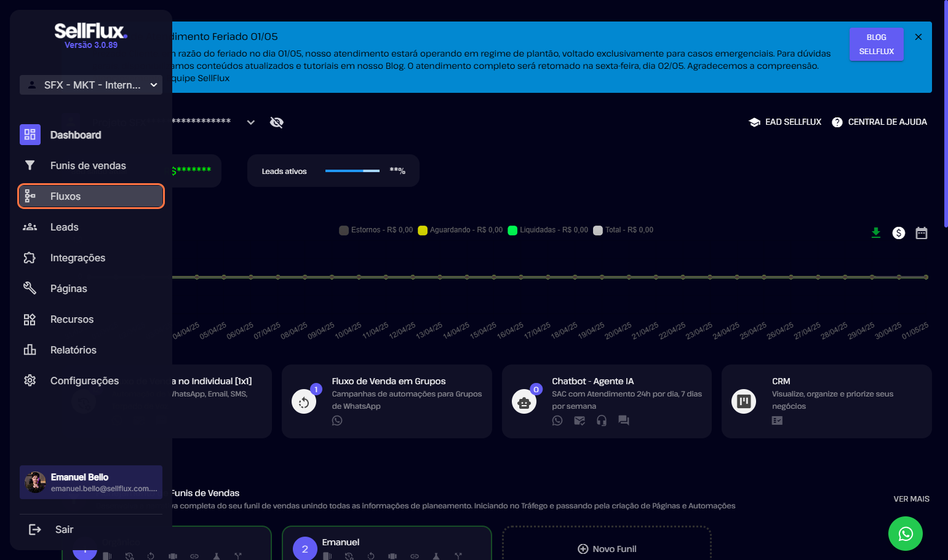Click the Dashboard grid icon
This screenshot has width=948, height=560.
30,135
